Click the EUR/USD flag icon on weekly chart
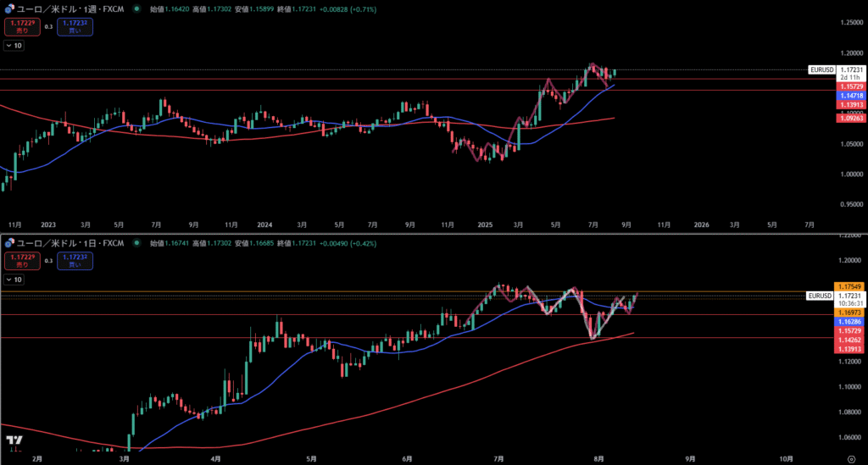Screen dimensions: 868x465 tap(9, 8)
